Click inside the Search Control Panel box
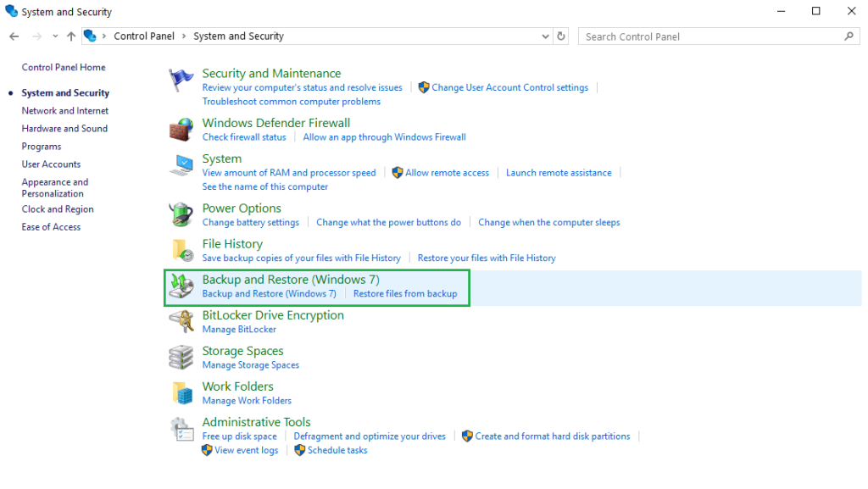Viewport: 868px width, 489px height. [x=719, y=36]
